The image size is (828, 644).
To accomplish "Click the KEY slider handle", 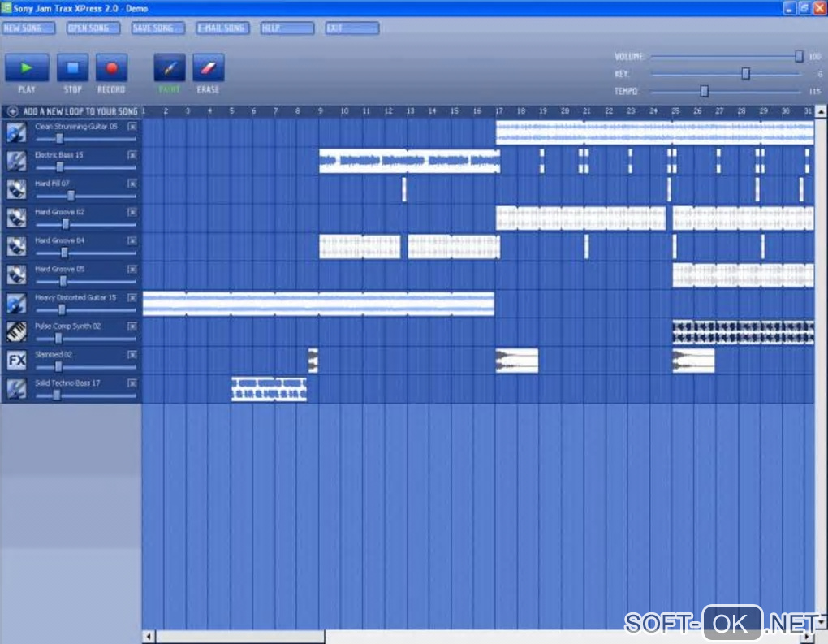I will click(746, 73).
